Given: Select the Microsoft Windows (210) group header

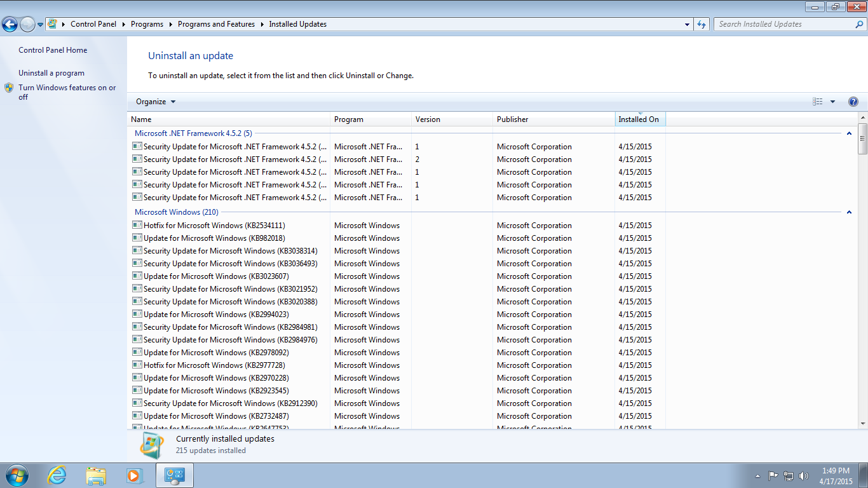Looking at the screenshot, I should (x=177, y=212).
